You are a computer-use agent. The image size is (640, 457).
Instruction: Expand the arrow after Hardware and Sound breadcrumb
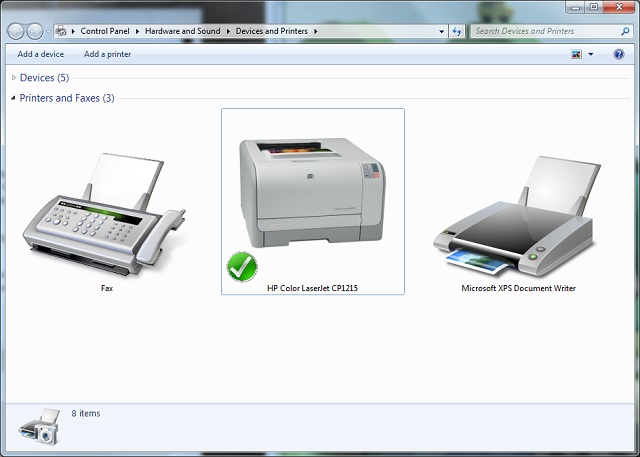228,31
